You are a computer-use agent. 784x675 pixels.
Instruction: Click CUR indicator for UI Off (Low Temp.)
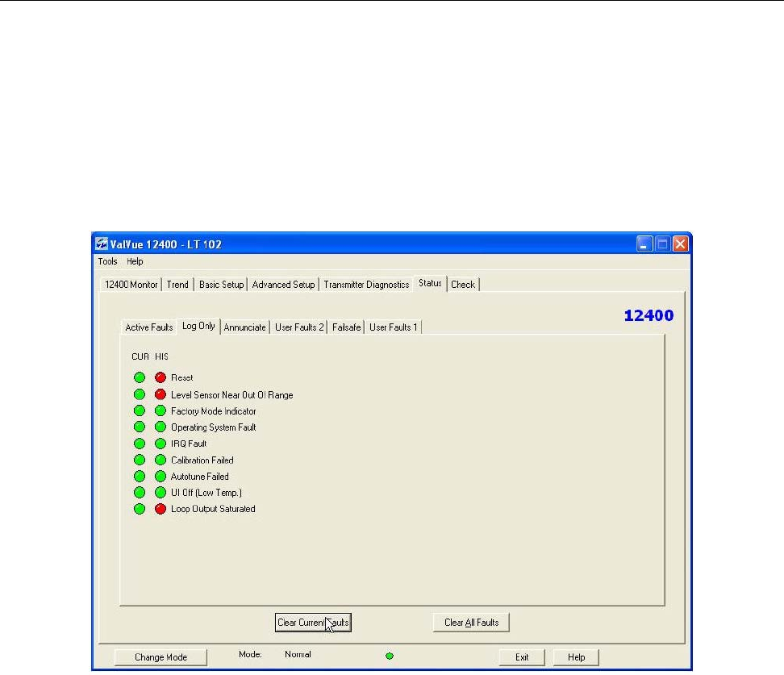pyautogui.click(x=140, y=493)
